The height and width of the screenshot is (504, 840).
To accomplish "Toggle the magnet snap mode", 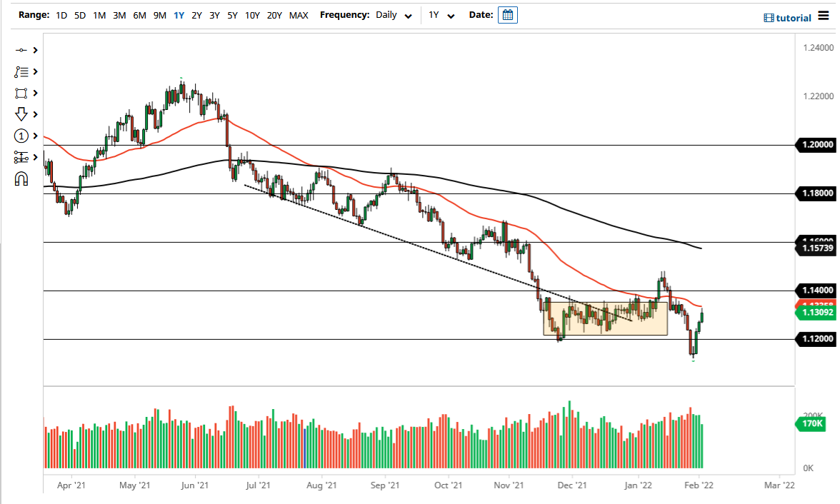I will (20, 178).
